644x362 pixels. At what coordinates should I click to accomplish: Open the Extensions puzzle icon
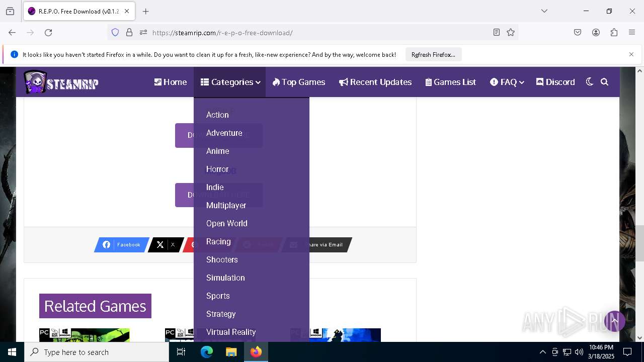pyautogui.click(x=614, y=32)
